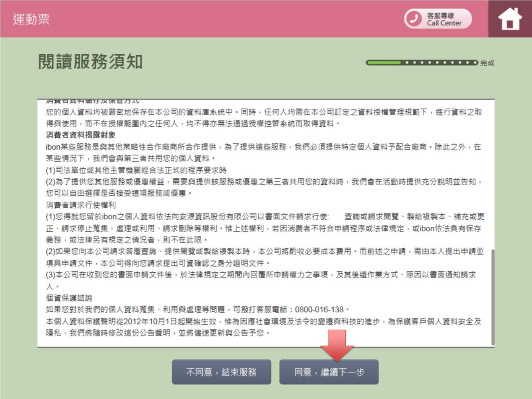
Task: Click the 0800-016-138 service phone number
Action: (x=319, y=310)
